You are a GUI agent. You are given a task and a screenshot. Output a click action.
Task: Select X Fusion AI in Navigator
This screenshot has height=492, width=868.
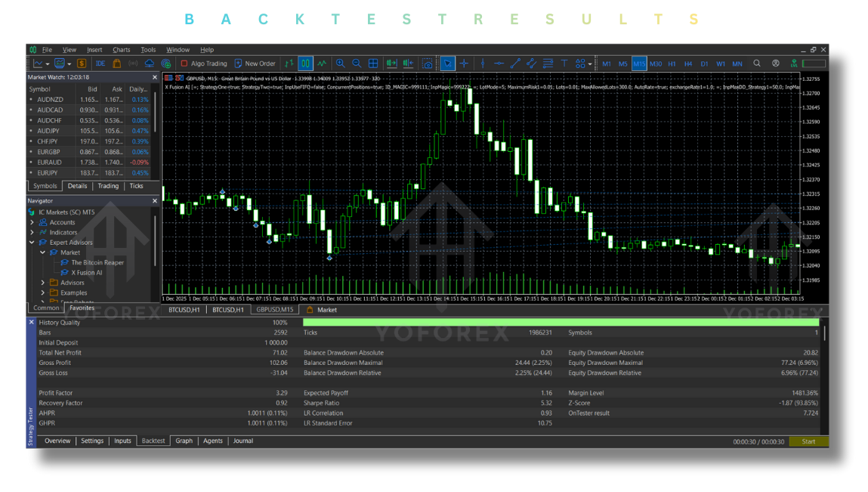pyautogui.click(x=87, y=273)
